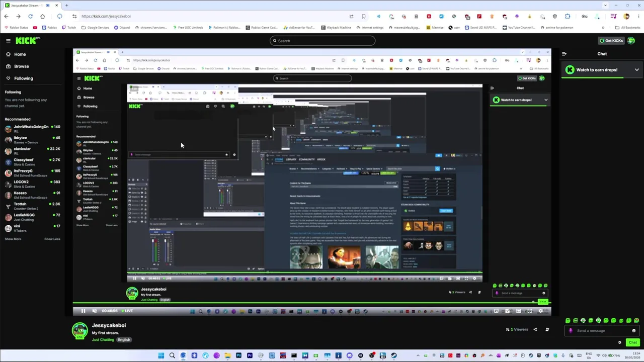Open chat settings gear below message box

(x=620, y=343)
